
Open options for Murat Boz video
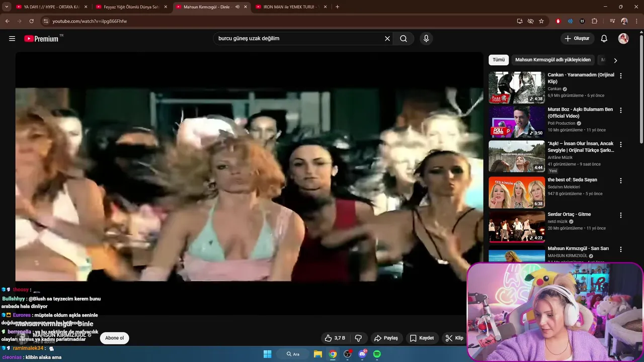tap(621, 110)
